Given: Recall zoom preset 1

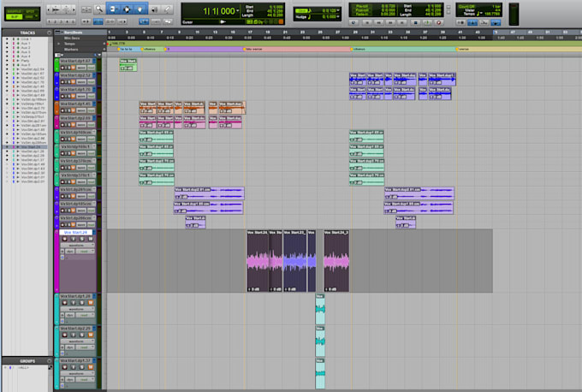Looking at the screenshot, I should (50, 22).
